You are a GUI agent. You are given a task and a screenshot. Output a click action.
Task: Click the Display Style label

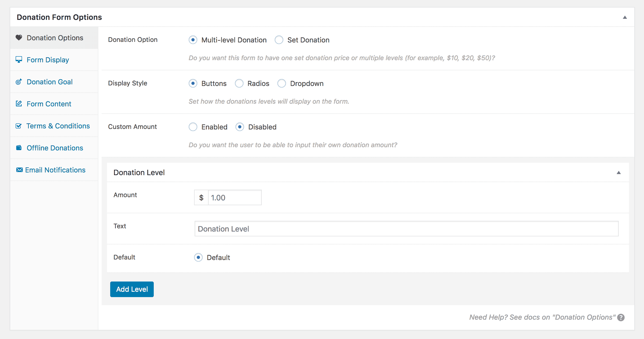(128, 83)
